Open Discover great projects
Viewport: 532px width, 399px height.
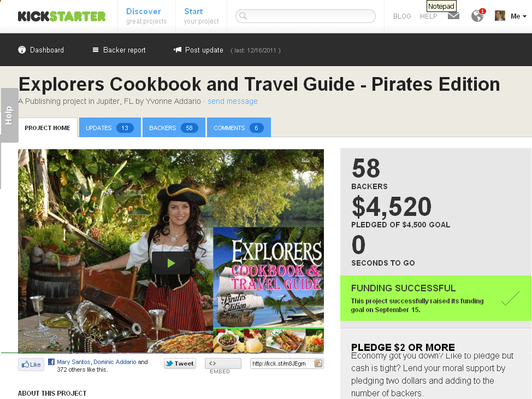click(x=146, y=16)
